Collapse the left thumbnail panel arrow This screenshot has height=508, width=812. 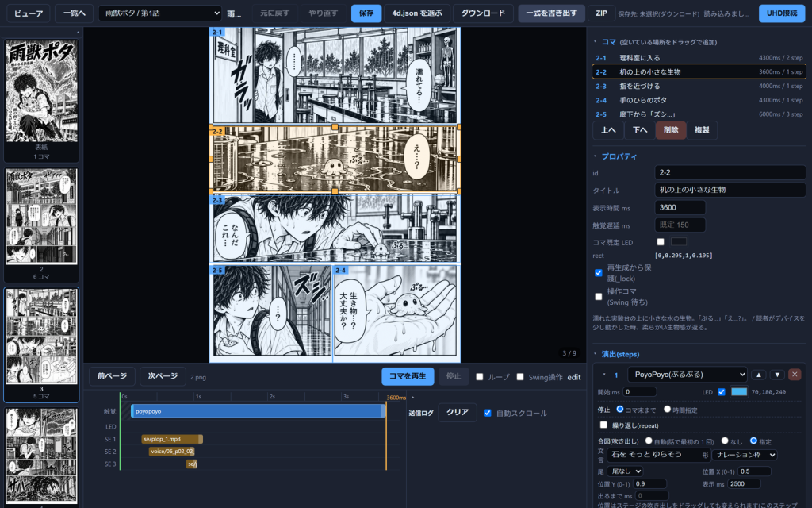(79, 32)
